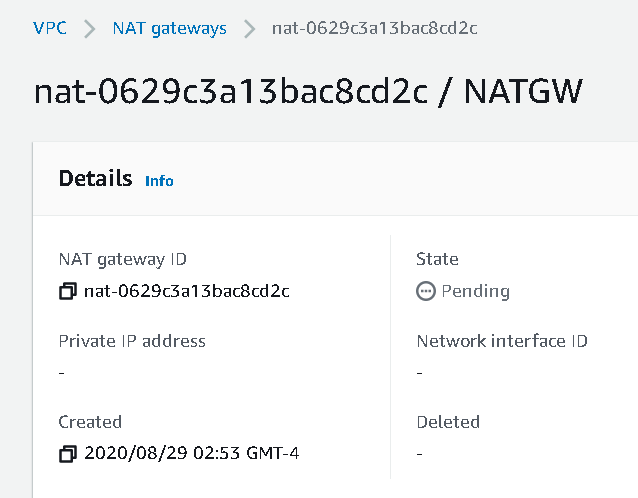Copy the NAT gateway ID icon

click(68, 292)
